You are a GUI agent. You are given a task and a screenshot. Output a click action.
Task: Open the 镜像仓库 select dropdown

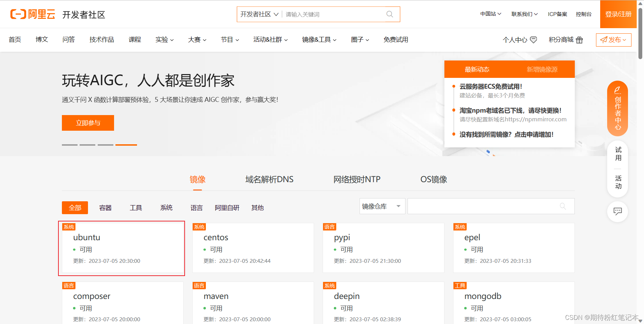(x=382, y=206)
